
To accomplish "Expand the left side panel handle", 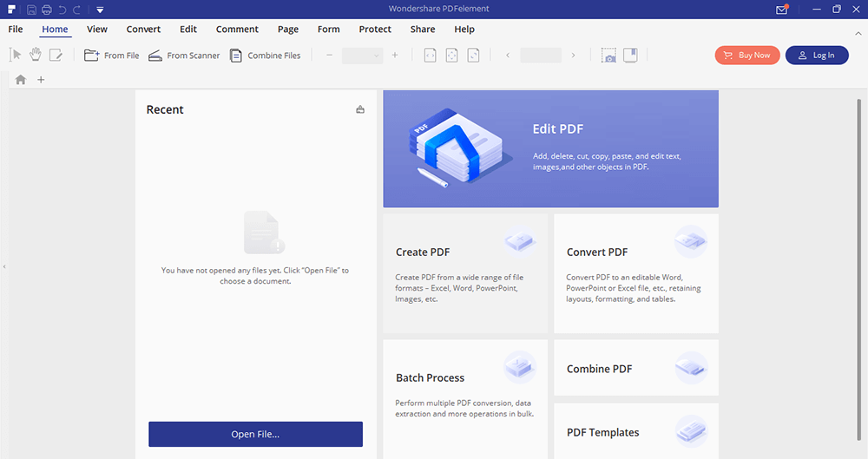I will pyautogui.click(x=4, y=266).
